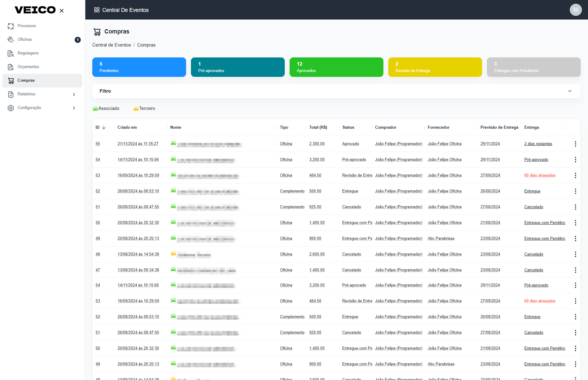Viewport: 588px width, 380px height.
Task: Sort by Total (R$) column header
Action: [x=318, y=127]
